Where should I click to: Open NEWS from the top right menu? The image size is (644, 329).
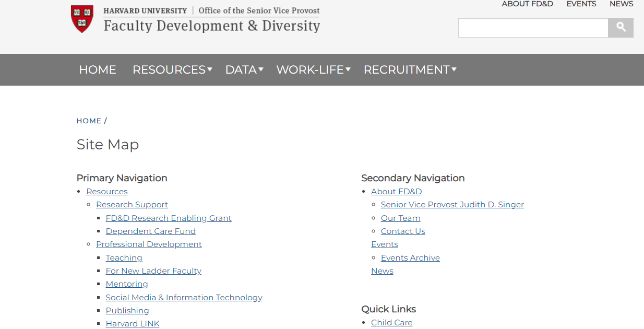(621, 4)
